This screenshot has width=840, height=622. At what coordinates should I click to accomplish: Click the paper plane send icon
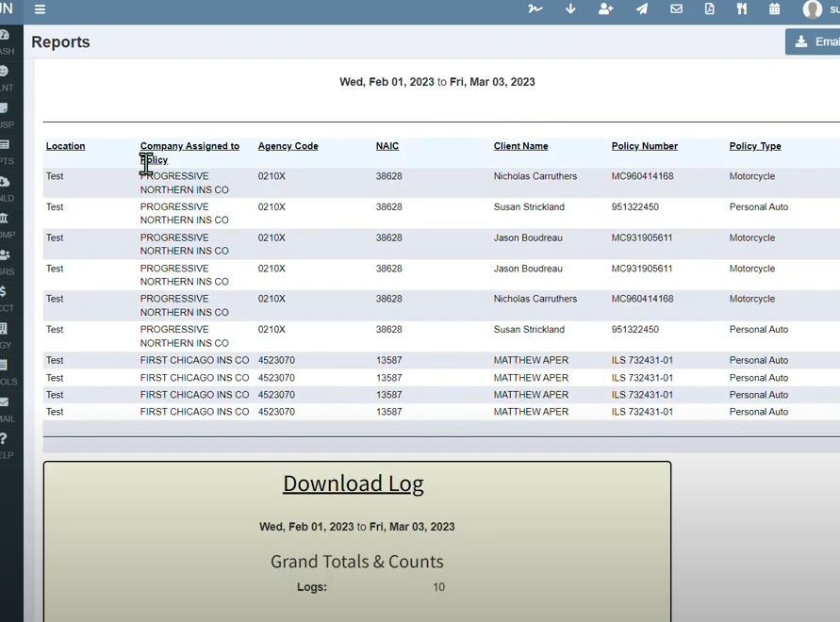coord(642,8)
